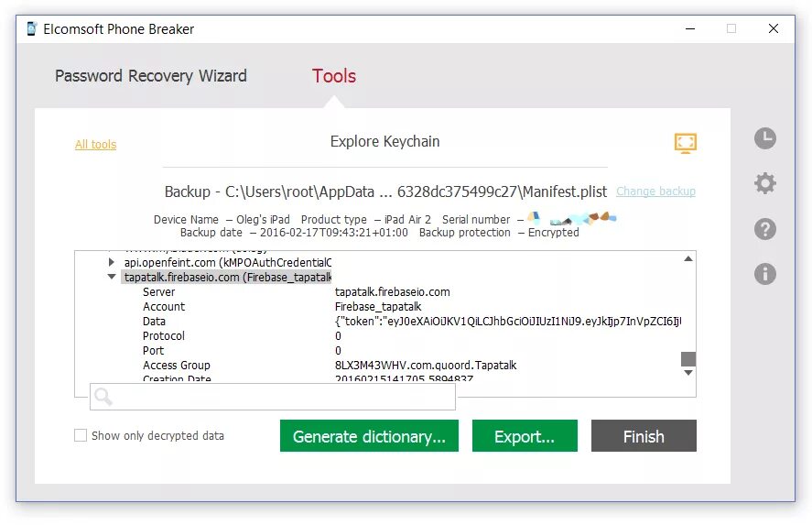This screenshot has height=525, width=812.
Task: Close the Elcomsoft Phone Breaker window
Action: tap(774, 29)
